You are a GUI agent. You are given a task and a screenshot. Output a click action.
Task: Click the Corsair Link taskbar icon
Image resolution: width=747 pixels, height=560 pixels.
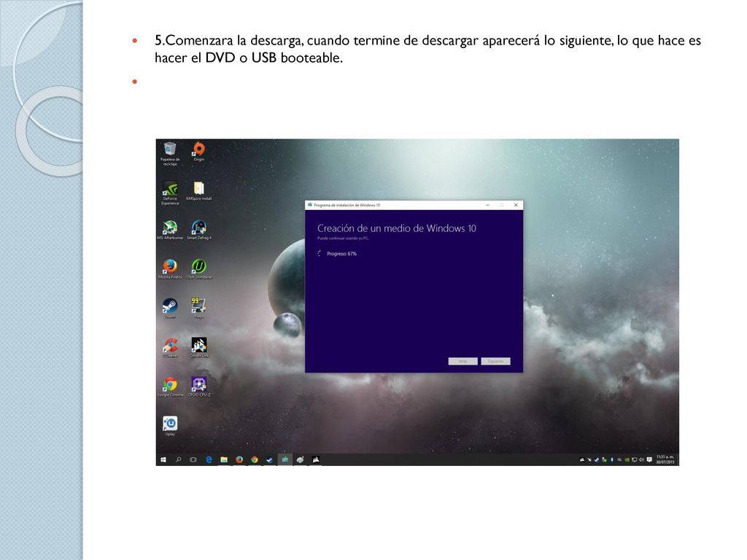(x=315, y=459)
